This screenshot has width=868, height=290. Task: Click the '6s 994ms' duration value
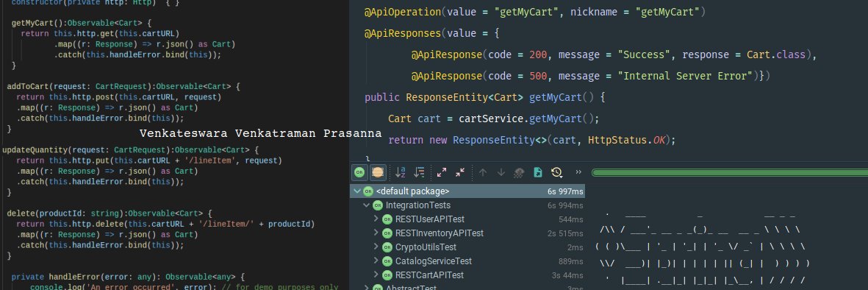point(565,205)
